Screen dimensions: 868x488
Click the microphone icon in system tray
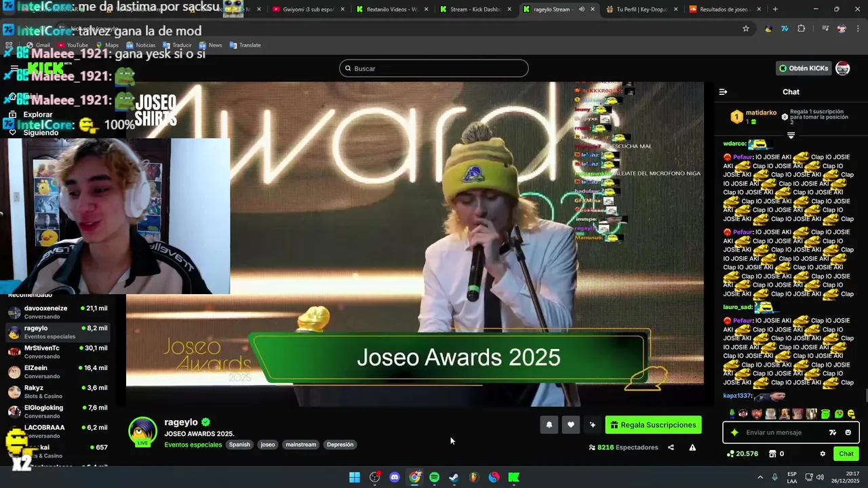[775, 477]
